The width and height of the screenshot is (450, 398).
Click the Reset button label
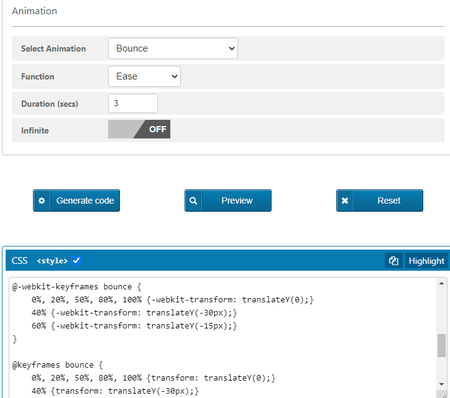click(389, 201)
